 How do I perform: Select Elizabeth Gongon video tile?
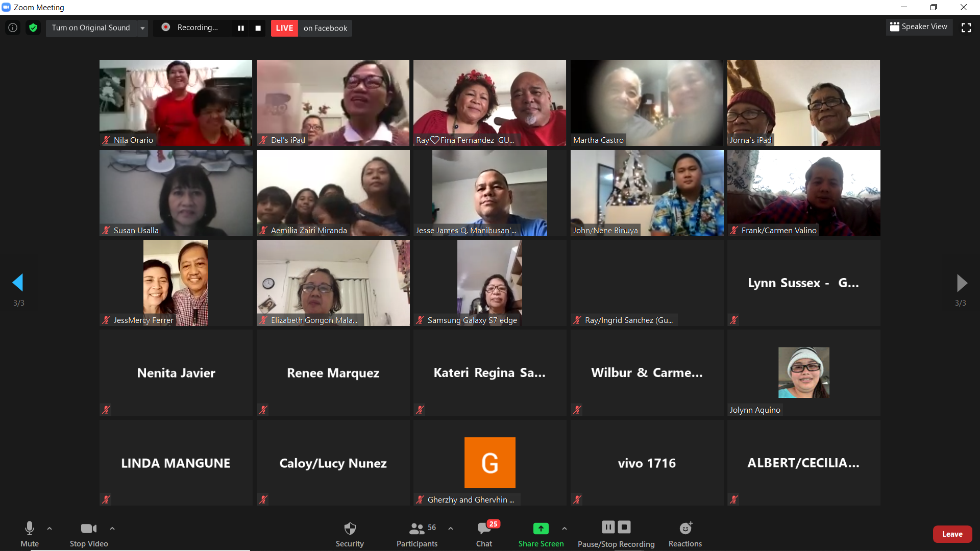tap(333, 283)
